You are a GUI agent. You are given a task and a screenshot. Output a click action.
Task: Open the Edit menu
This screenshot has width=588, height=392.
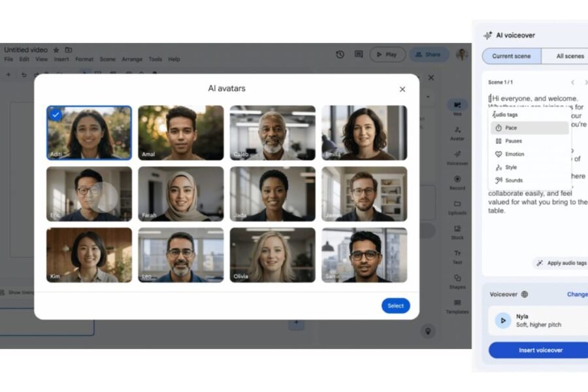coord(24,59)
